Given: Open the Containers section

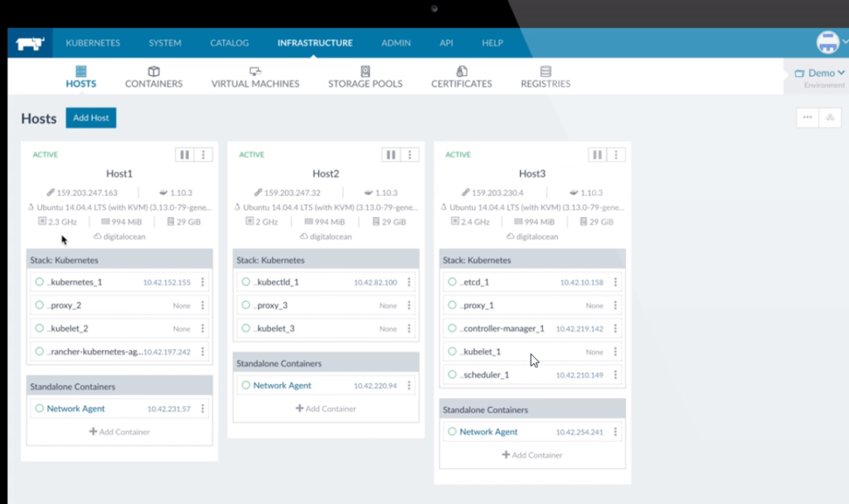Looking at the screenshot, I should click(153, 77).
